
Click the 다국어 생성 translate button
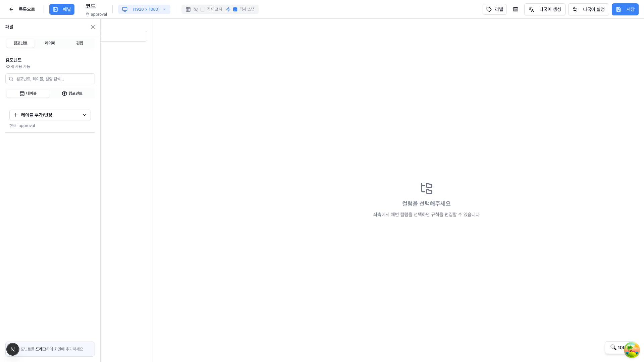[x=544, y=9]
